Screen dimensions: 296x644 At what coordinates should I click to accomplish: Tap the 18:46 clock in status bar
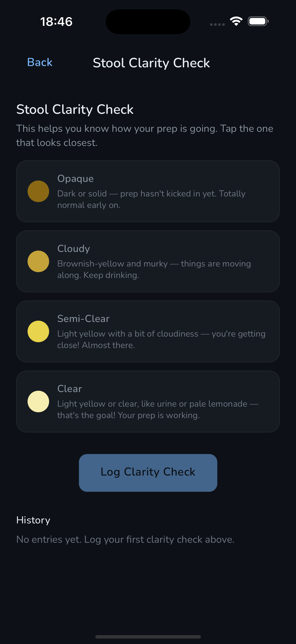pos(57,22)
